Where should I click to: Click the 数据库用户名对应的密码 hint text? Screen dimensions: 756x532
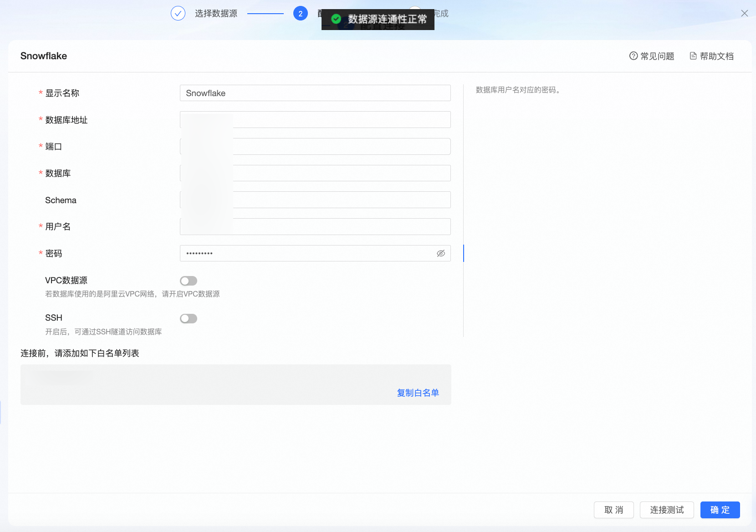pos(518,90)
